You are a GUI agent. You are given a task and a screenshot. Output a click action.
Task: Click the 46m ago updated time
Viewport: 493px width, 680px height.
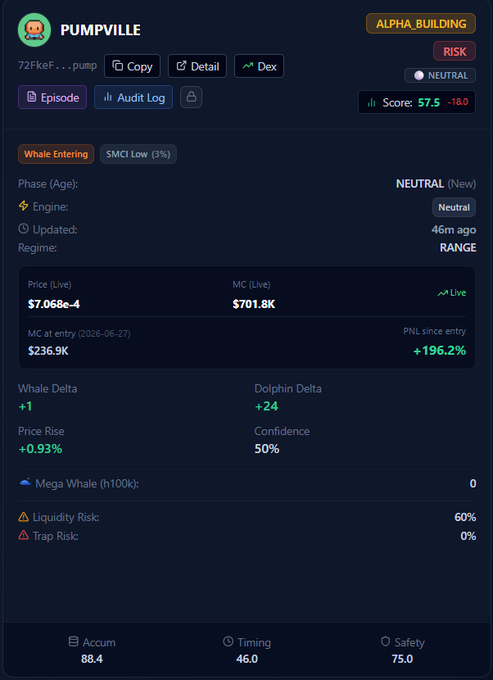(x=454, y=229)
